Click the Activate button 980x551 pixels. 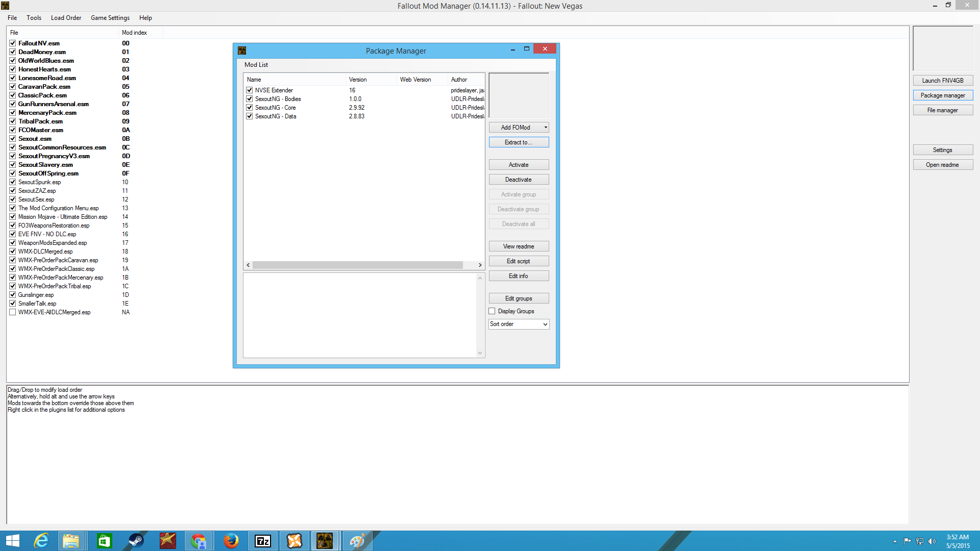coord(519,165)
